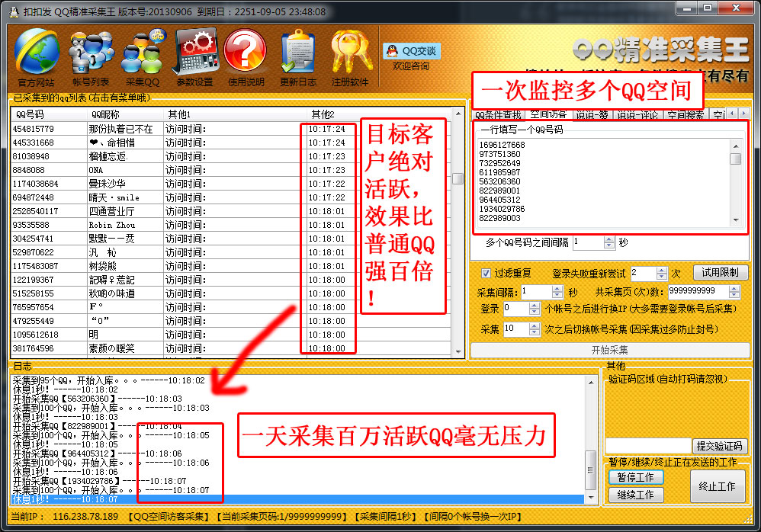761x532 pixels.
Task: Adjust the 采集 switch count spinner arrows
Action: click(535, 329)
